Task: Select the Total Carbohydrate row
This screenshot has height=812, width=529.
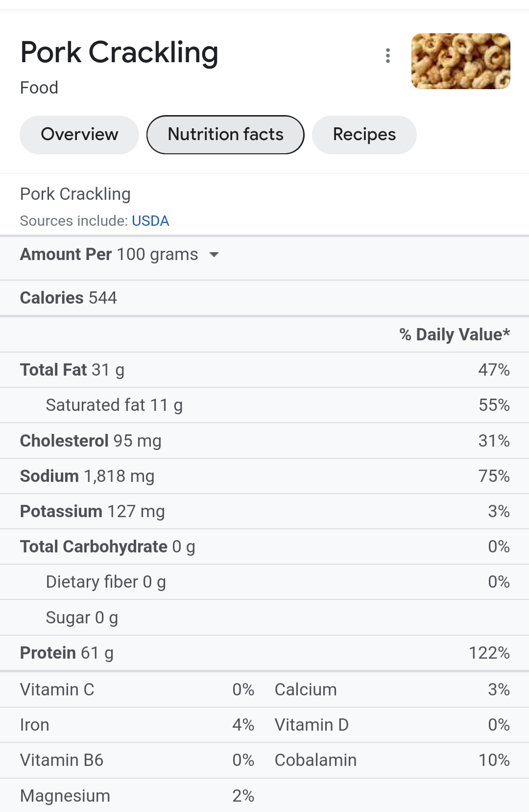Action: pyautogui.click(x=264, y=547)
